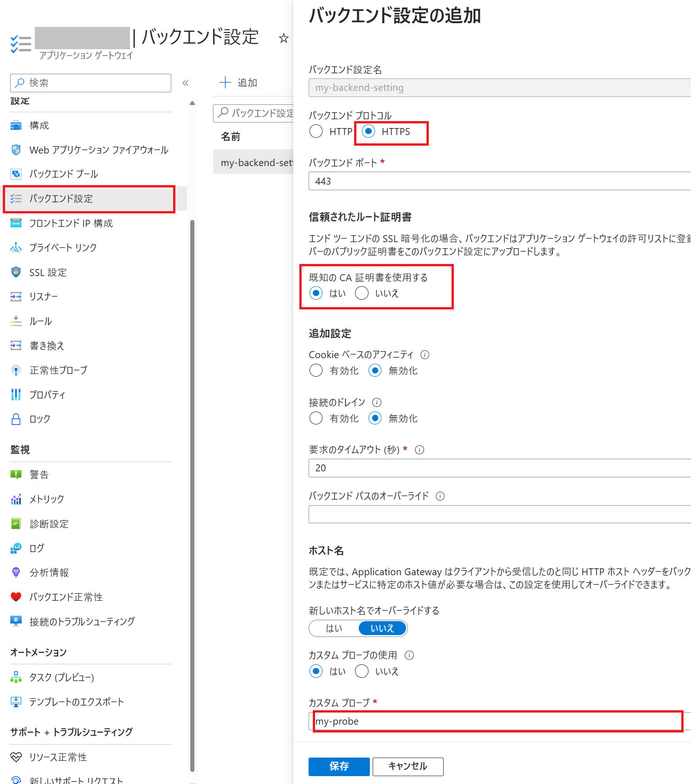Viewport: 691px width, 784px height.
Task: Open the バックエンド プール menu item
Action: (x=64, y=174)
